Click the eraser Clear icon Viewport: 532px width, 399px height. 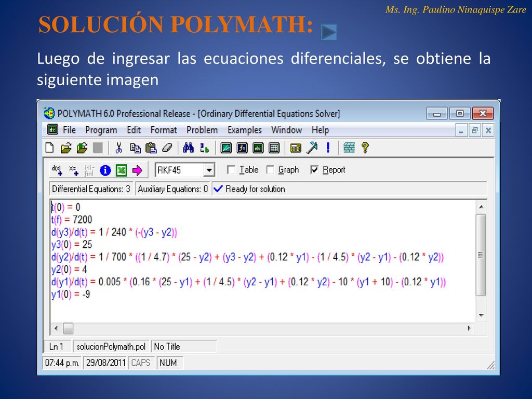click(x=167, y=148)
